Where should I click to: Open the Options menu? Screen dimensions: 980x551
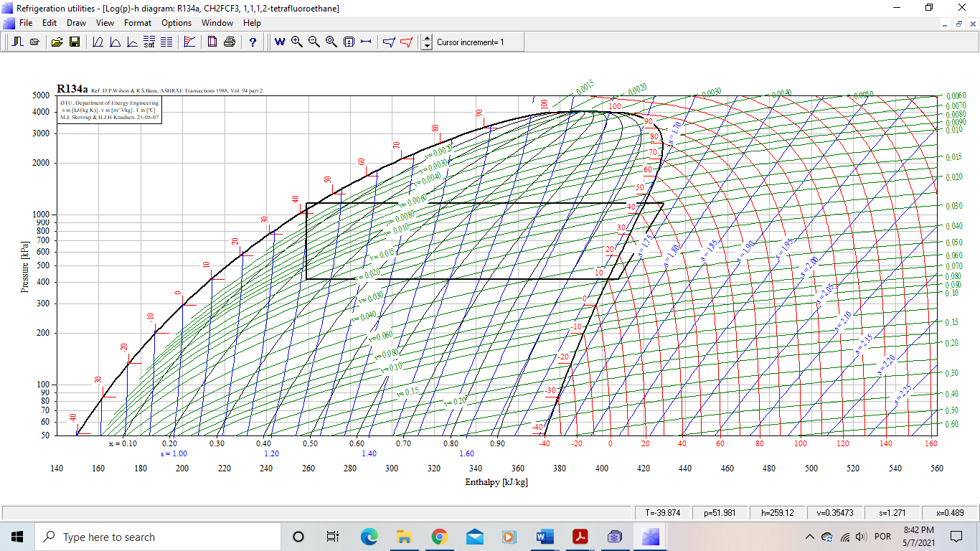[x=176, y=23]
